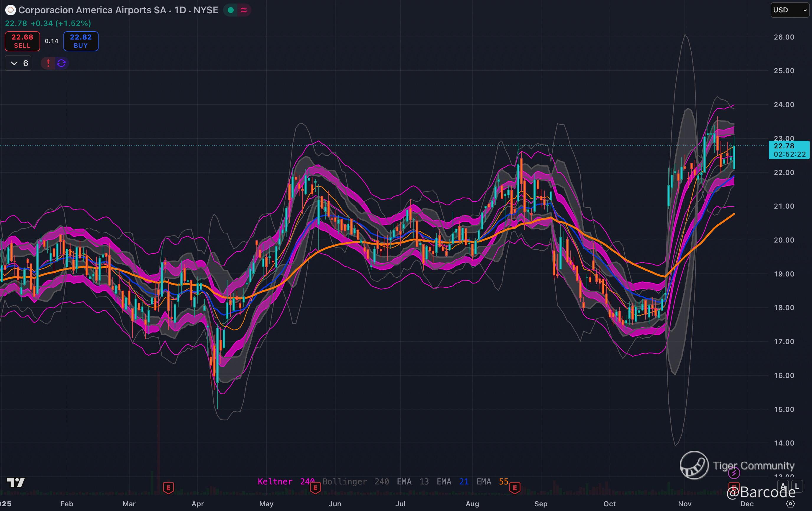
Task: Click the earnings marker near late August
Action: point(515,487)
